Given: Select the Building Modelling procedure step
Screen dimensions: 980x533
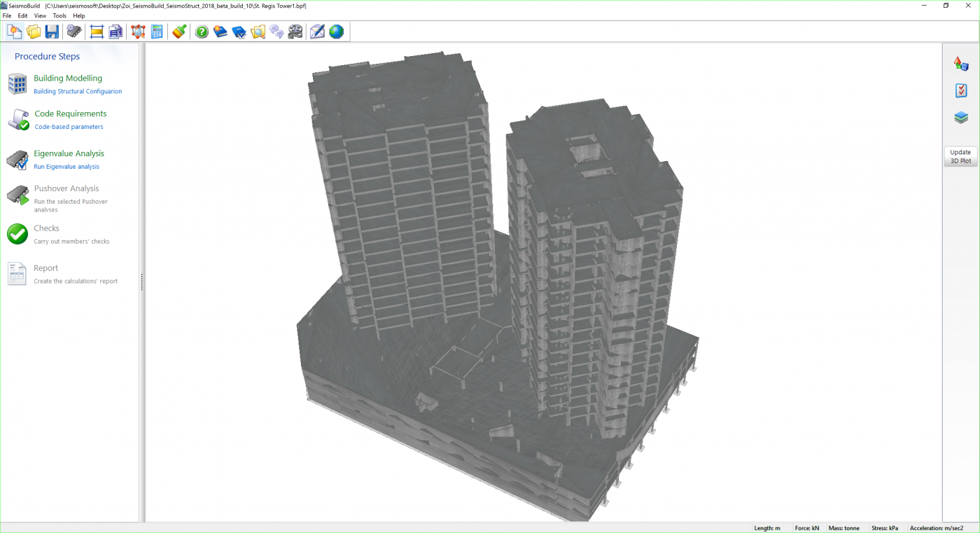Looking at the screenshot, I should coord(68,78).
